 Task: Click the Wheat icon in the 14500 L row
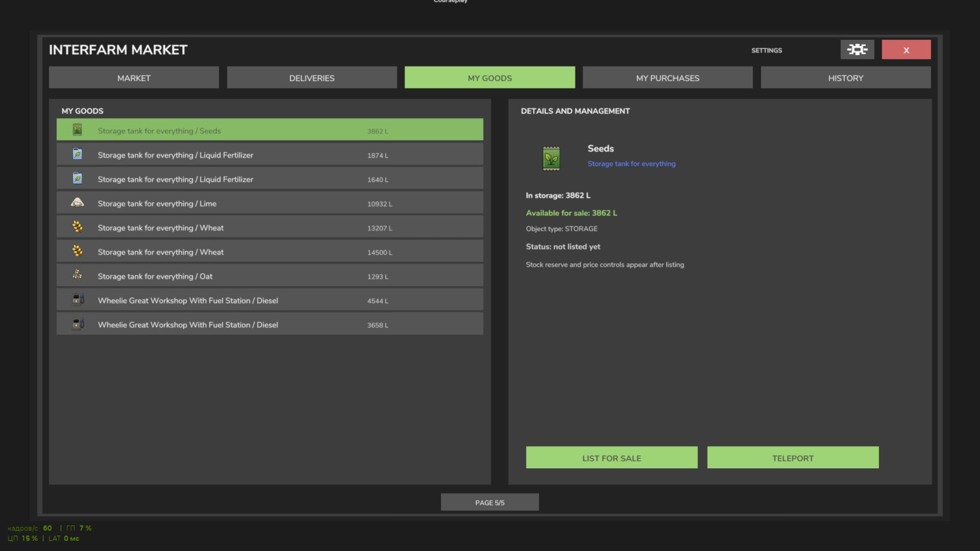tap(77, 251)
